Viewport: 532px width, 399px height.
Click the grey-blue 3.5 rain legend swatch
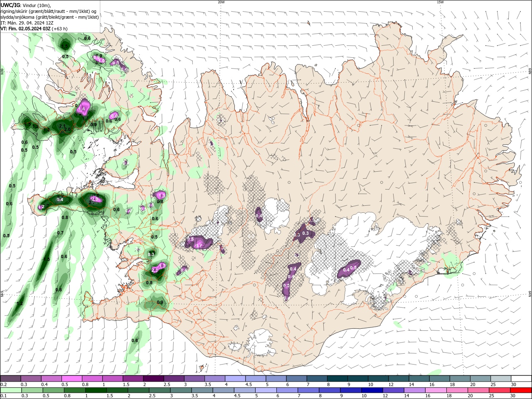(x=202, y=390)
